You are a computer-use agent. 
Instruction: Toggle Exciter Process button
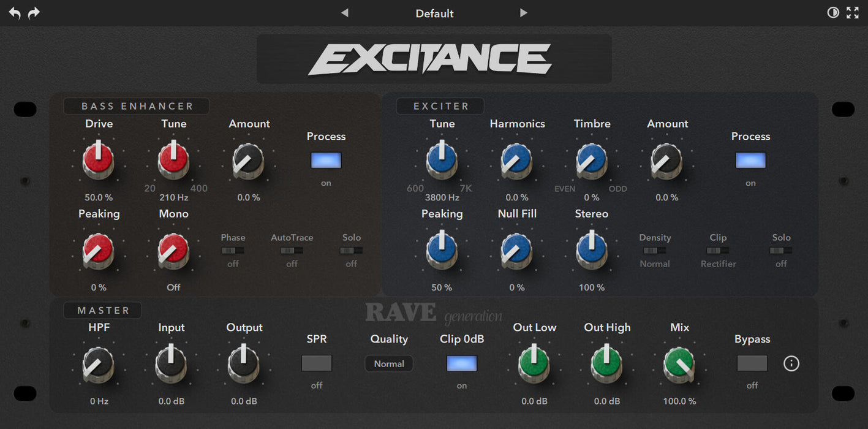[750, 160]
